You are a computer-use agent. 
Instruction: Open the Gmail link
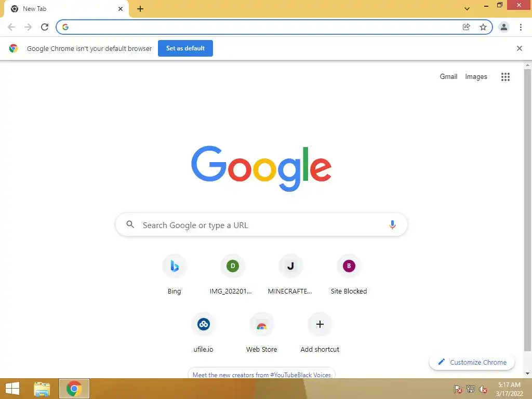point(448,77)
